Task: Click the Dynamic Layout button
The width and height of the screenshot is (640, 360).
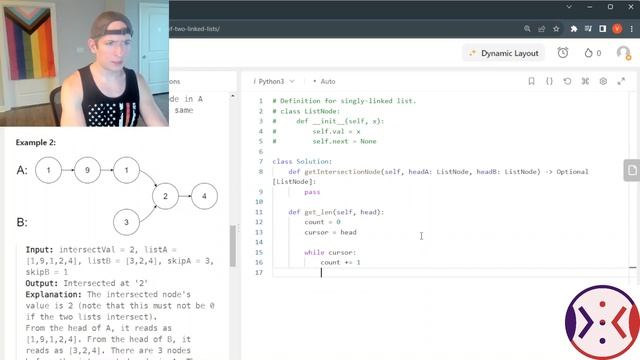Action: click(504, 53)
